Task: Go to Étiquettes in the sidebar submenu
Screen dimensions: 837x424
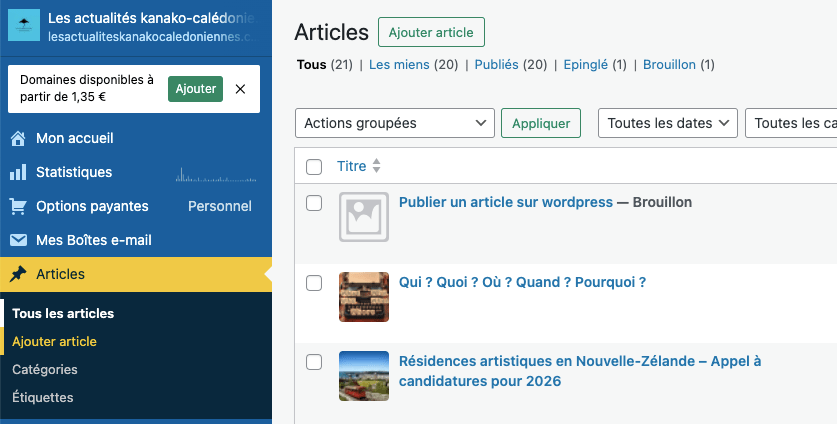Action: pyautogui.click(x=43, y=397)
